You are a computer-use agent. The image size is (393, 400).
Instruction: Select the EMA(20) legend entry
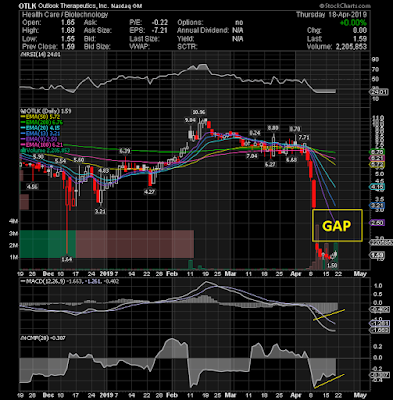click(36, 128)
